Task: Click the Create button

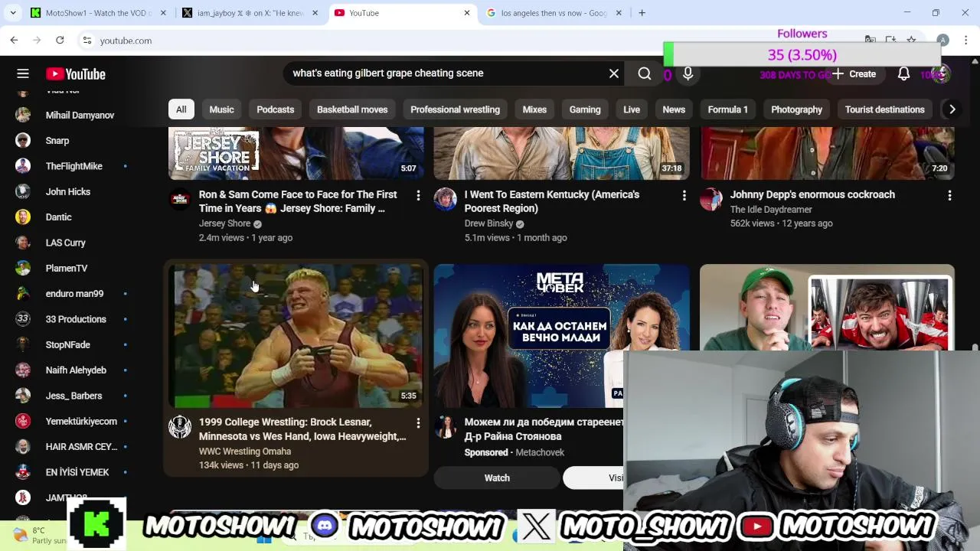Action: pos(854,73)
